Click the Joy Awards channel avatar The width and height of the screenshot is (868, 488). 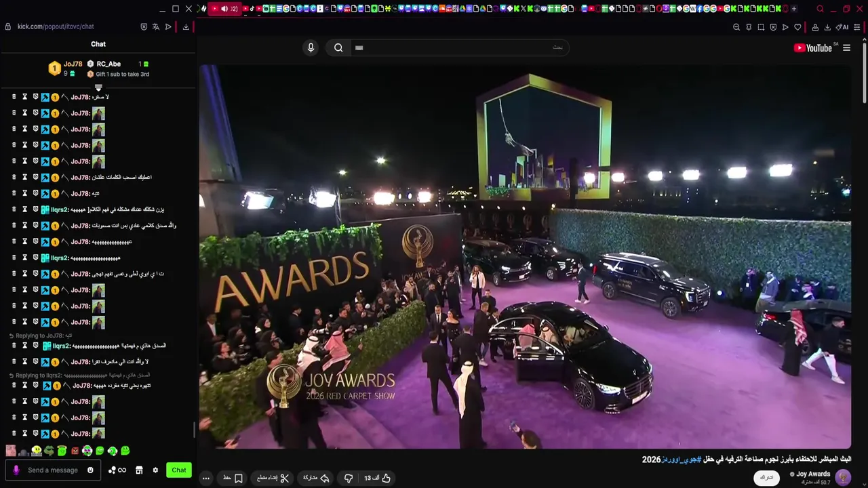click(843, 477)
